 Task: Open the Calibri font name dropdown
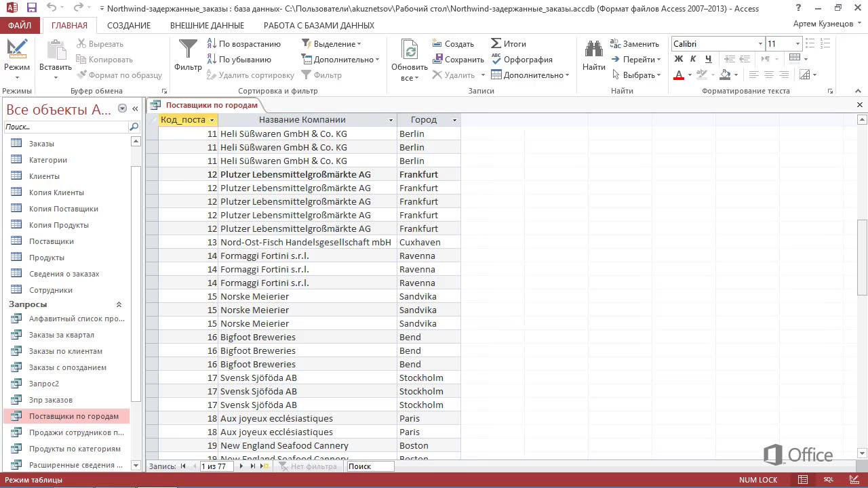pos(760,43)
